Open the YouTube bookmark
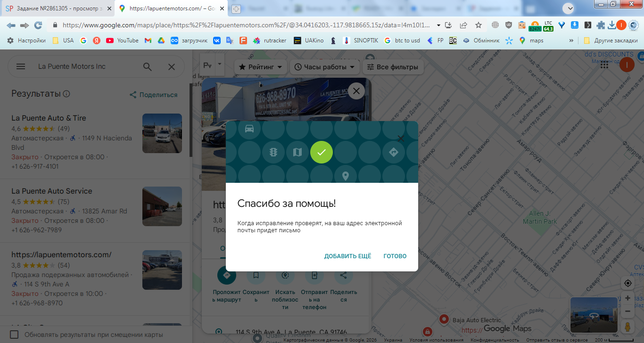Screen dimensions: 644x343 (x=123, y=41)
